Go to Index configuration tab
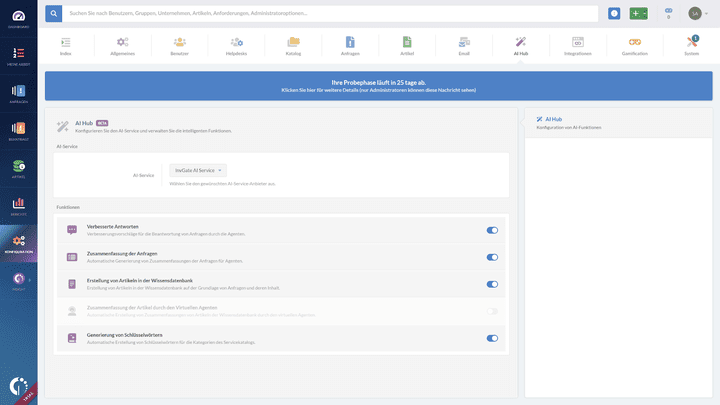The height and width of the screenshot is (405, 720). 66,46
